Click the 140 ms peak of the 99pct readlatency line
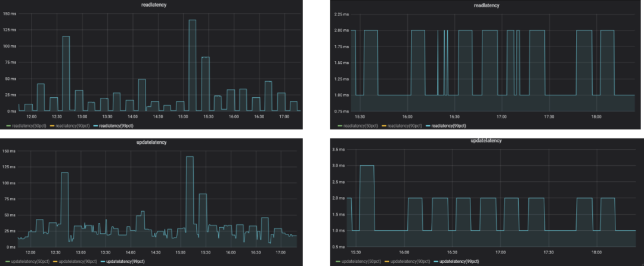Image resolution: width=644 pixels, height=266 pixels. 192,20
